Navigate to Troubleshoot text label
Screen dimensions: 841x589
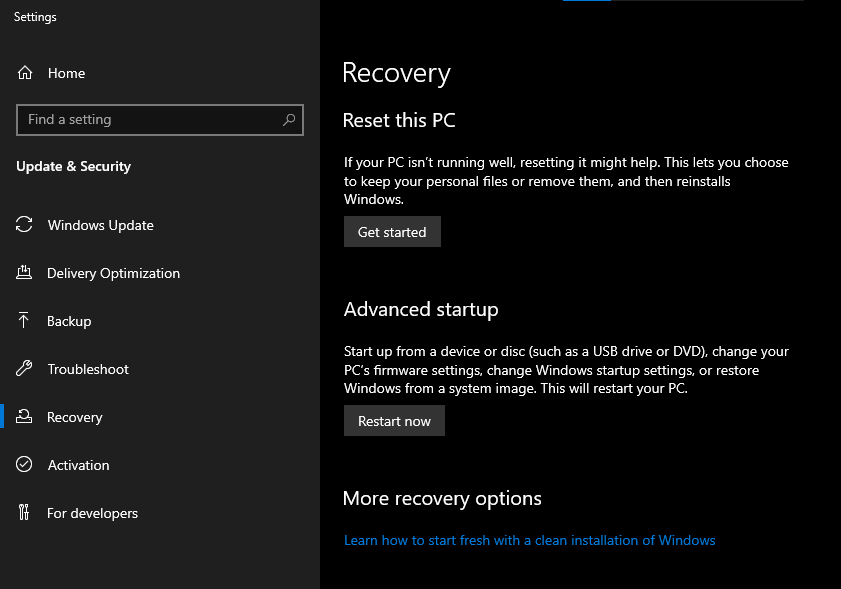[x=88, y=369]
